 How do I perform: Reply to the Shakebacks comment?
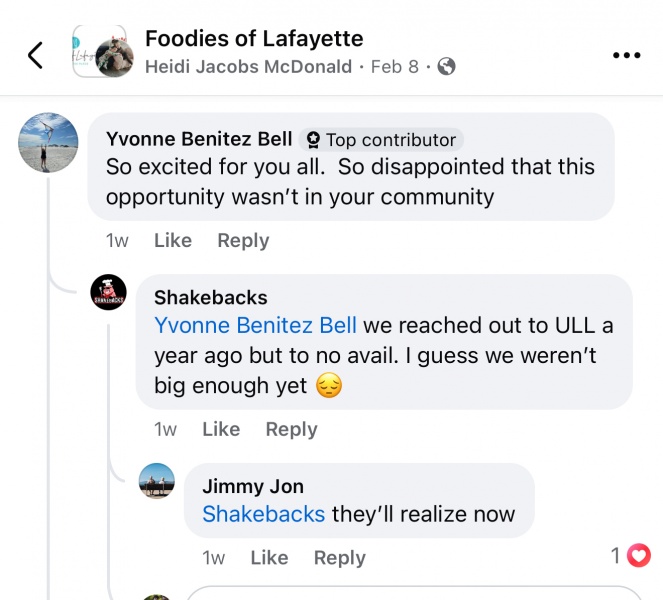[291, 429]
